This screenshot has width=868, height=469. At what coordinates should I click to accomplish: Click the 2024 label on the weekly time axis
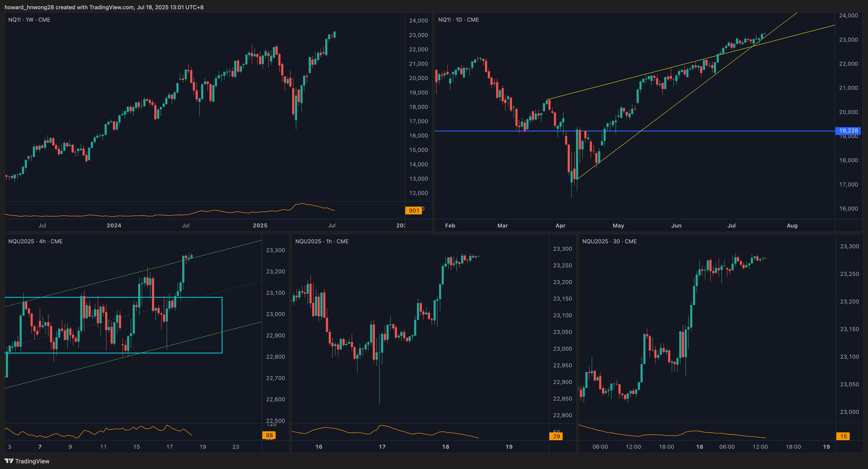tap(114, 226)
